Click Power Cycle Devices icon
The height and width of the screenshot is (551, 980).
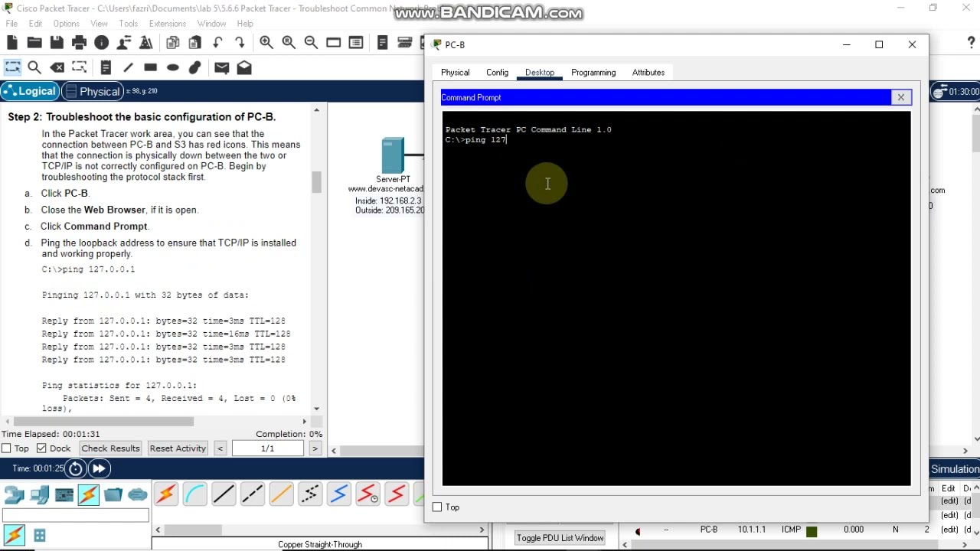click(x=75, y=468)
